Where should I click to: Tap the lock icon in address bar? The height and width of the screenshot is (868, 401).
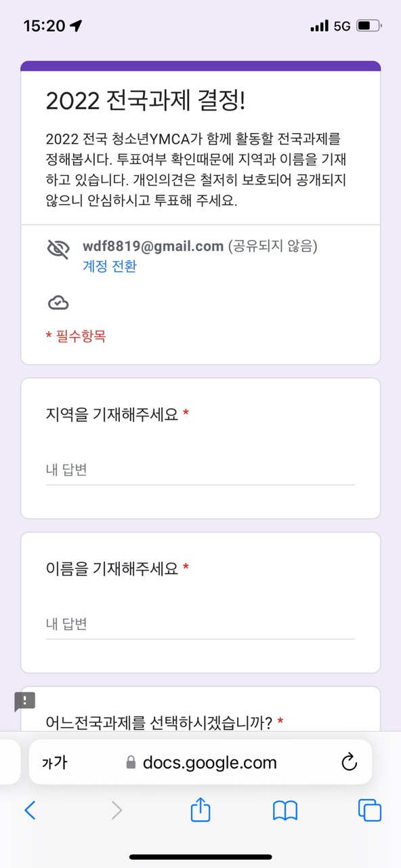131,763
